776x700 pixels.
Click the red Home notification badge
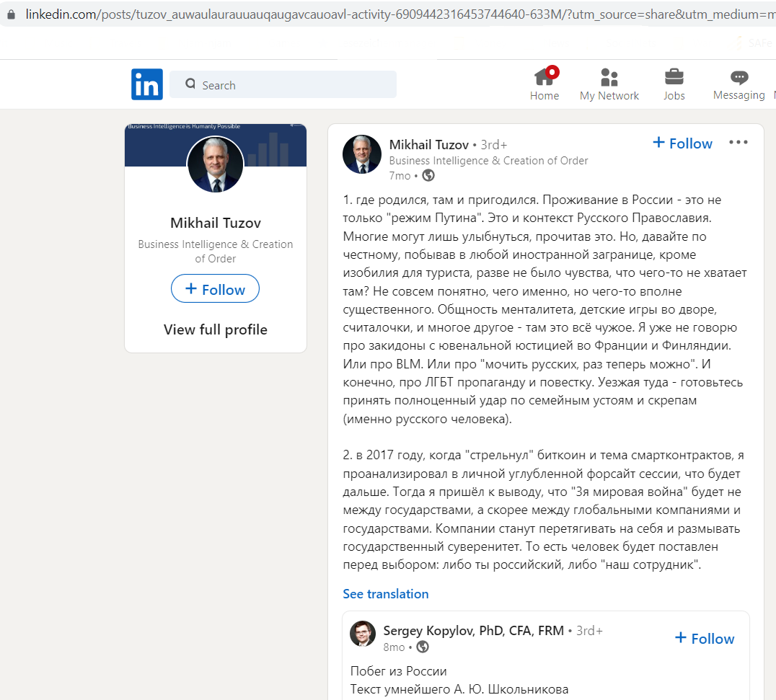coord(552,72)
